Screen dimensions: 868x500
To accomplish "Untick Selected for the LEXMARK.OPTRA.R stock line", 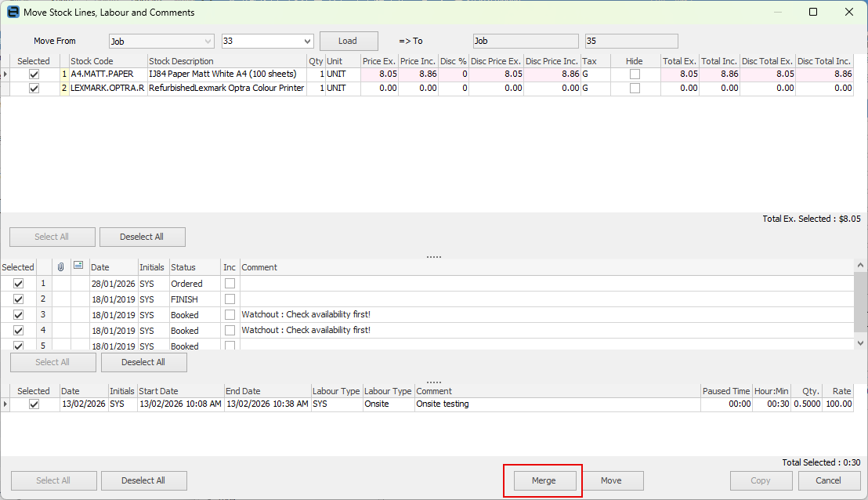I will (34, 88).
